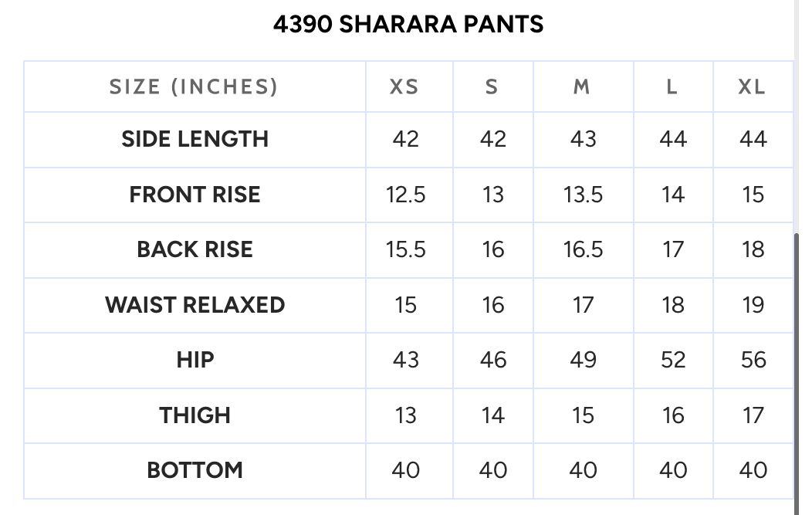
Task: Click the BOTTOM row label
Action: point(195,470)
